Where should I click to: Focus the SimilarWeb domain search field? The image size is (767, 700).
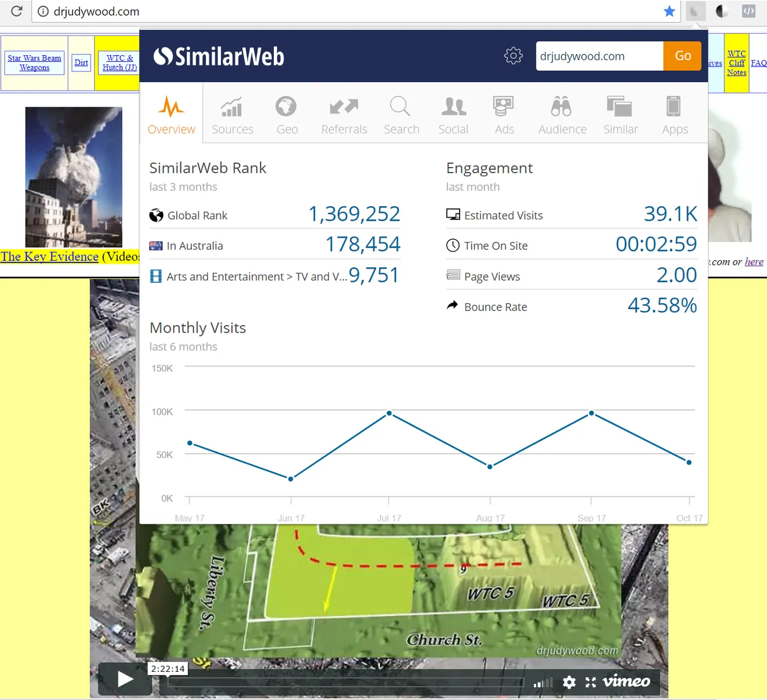[x=600, y=56]
